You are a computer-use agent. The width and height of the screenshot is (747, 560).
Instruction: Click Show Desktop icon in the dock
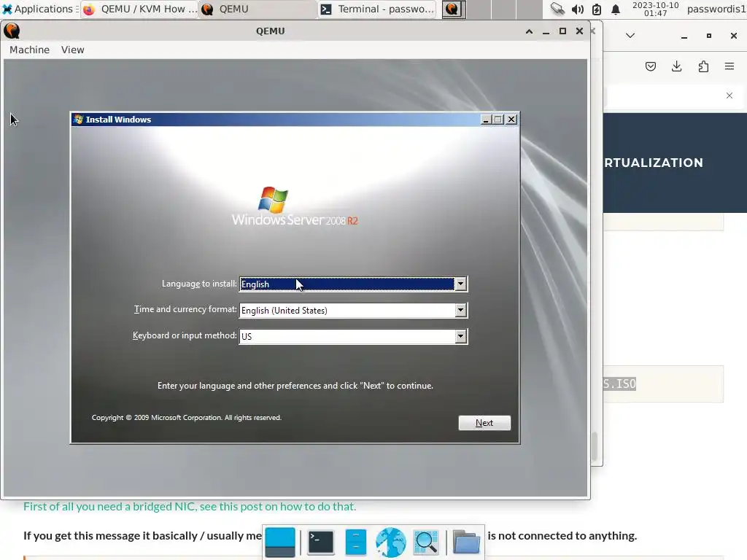[280, 542]
